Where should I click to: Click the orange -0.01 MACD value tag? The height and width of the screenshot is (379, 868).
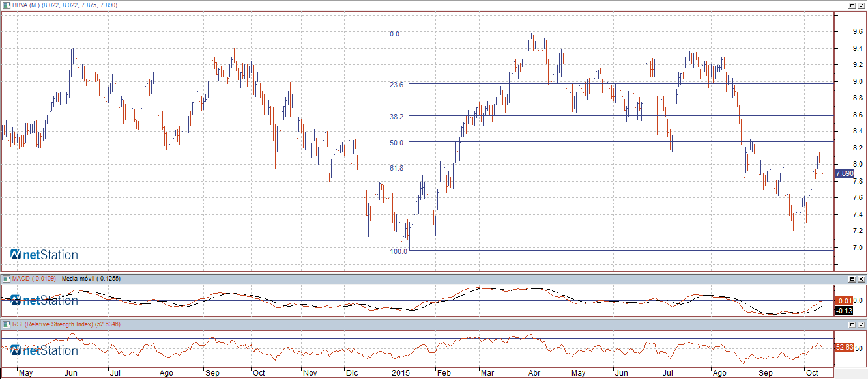844,301
